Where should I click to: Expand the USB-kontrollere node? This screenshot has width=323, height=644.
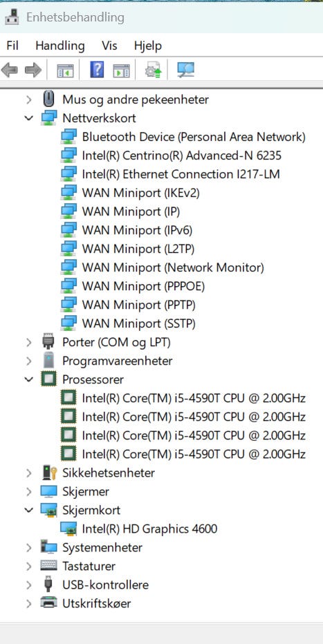(29, 585)
